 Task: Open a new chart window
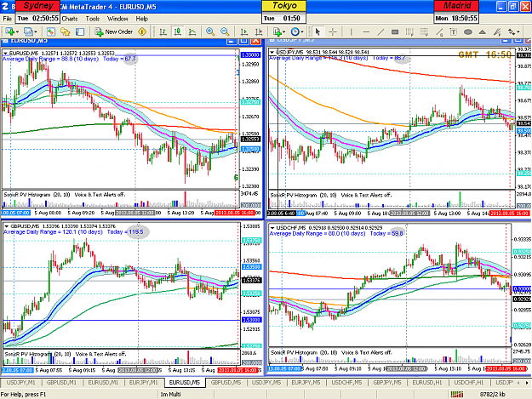click(x=9, y=31)
